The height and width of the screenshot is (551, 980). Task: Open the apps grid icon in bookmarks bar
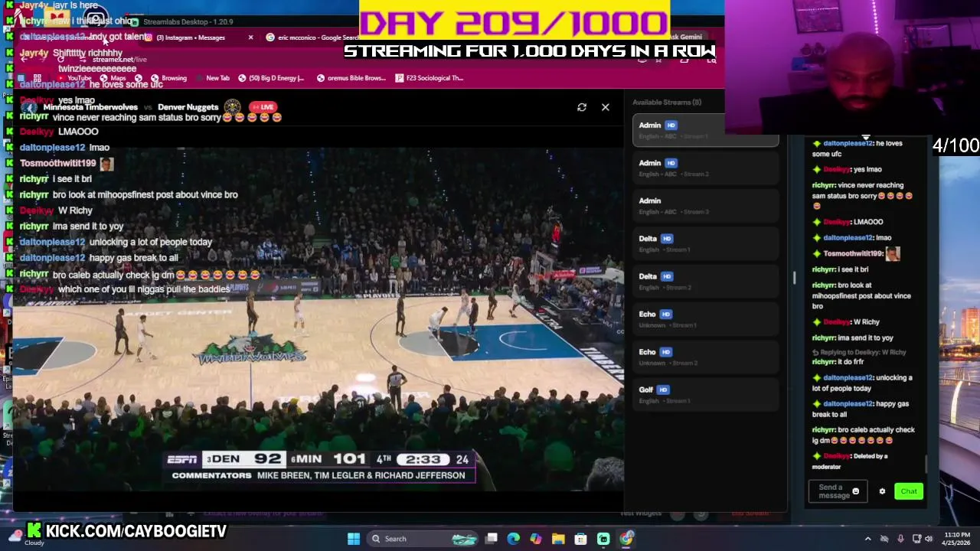click(37, 78)
